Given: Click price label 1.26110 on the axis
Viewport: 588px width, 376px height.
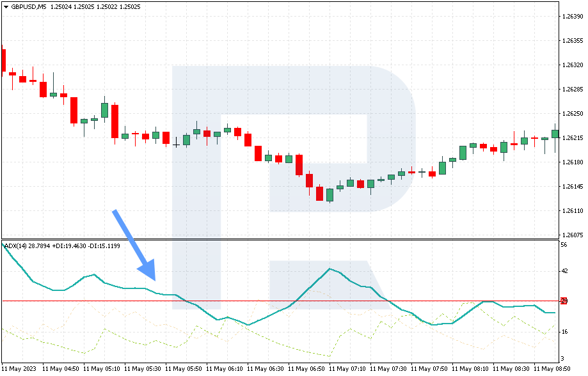Looking at the screenshot, I should [573, 211].
